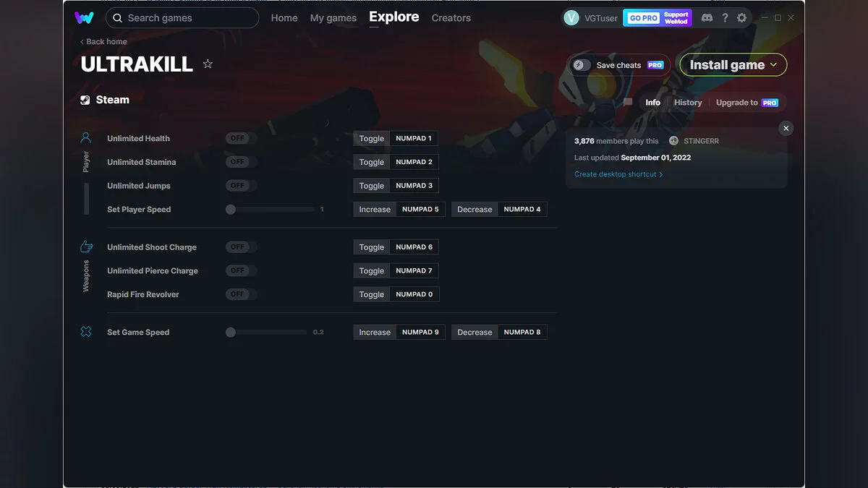The image size is (868, 488).
Task: Click the Set Player Speed slider handle
Action: coord(231,210)
